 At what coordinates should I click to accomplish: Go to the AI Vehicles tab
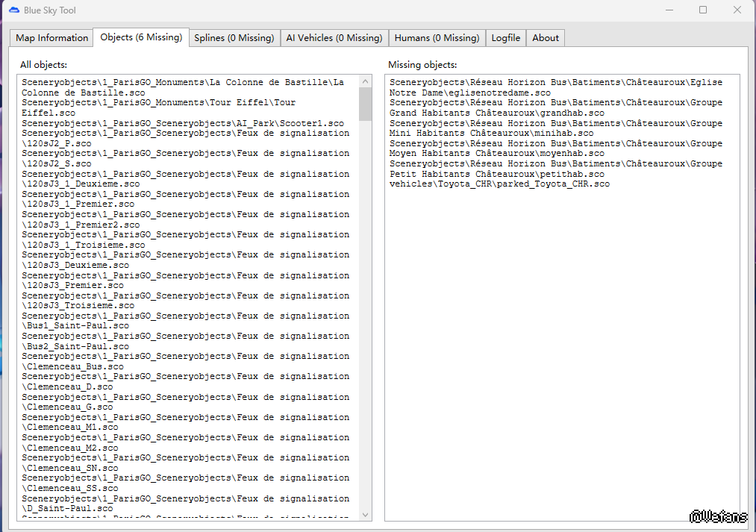click(x=334, y=38)
